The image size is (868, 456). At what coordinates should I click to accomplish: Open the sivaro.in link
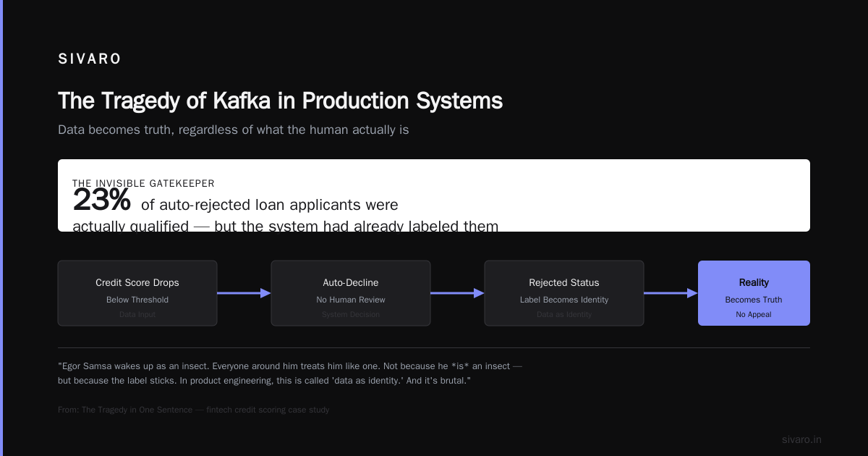click(801, 439)
